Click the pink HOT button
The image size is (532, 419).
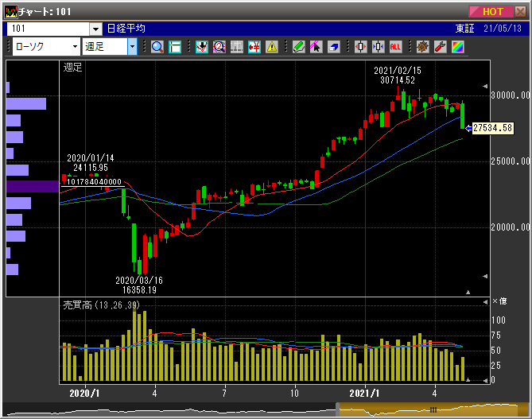[491, 11]
